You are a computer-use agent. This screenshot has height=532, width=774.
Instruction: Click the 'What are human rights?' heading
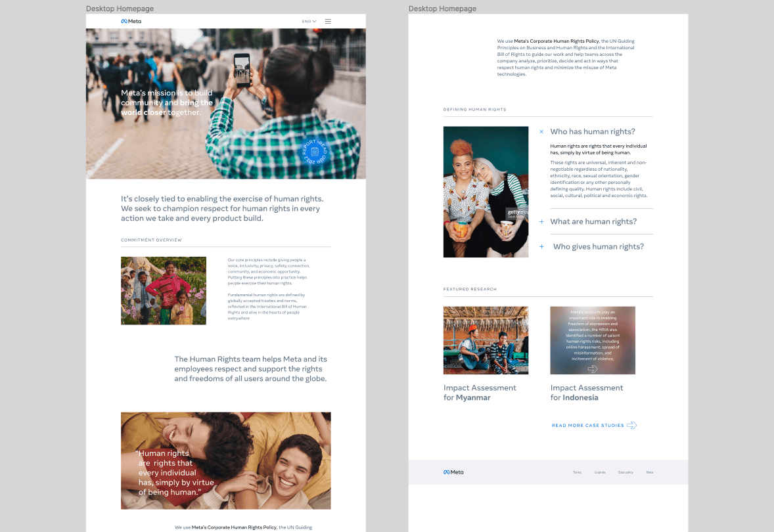[x=593, y=221]
